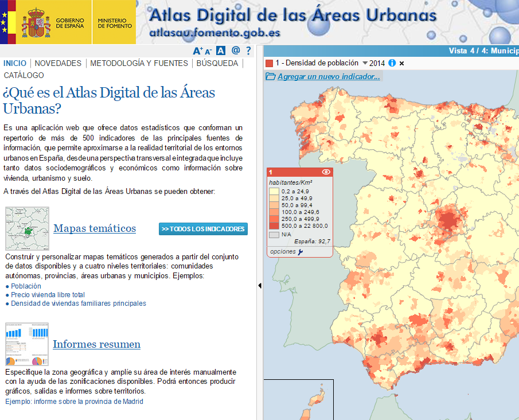Screen dimensions: 519x420
Task: Open the BÚSQUEDA menu item
Action: click(x=217, y=63)
